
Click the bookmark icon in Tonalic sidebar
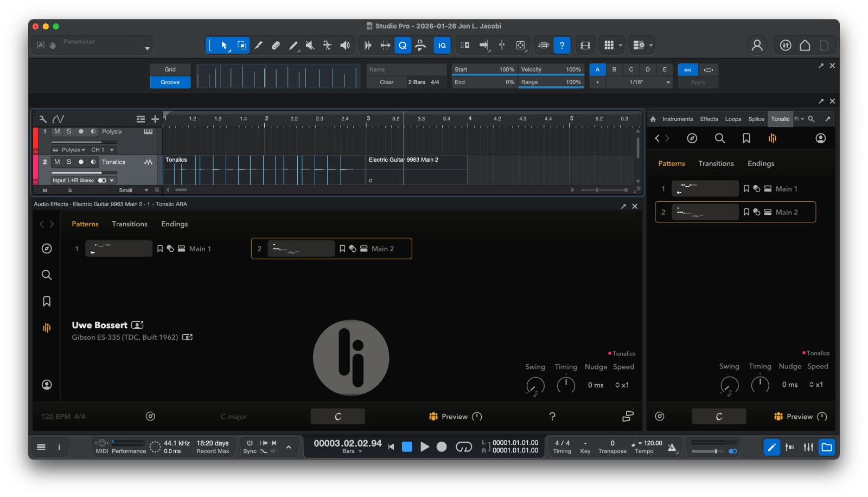47,301
